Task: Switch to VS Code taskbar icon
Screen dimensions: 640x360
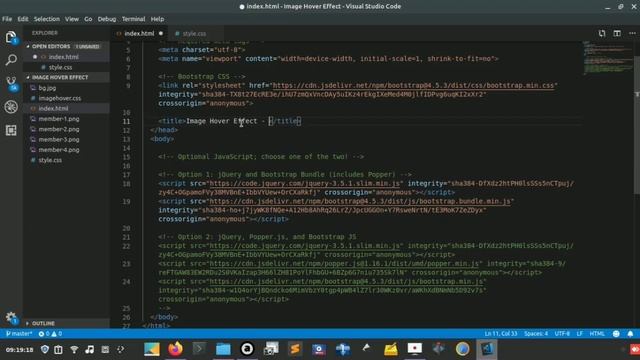Action: tap(487, 349)
